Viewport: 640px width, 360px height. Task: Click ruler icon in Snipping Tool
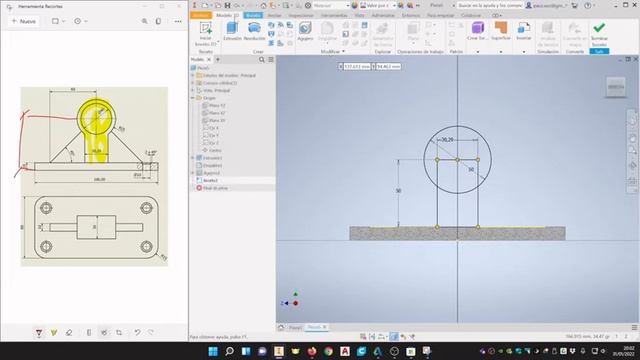pyautogui.click(x=89, y=333)
